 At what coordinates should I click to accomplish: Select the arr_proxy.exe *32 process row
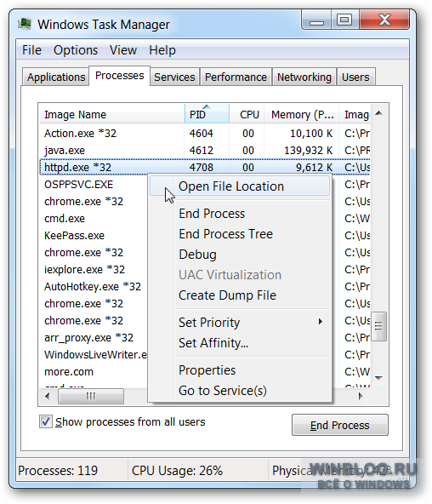[93, 337]
